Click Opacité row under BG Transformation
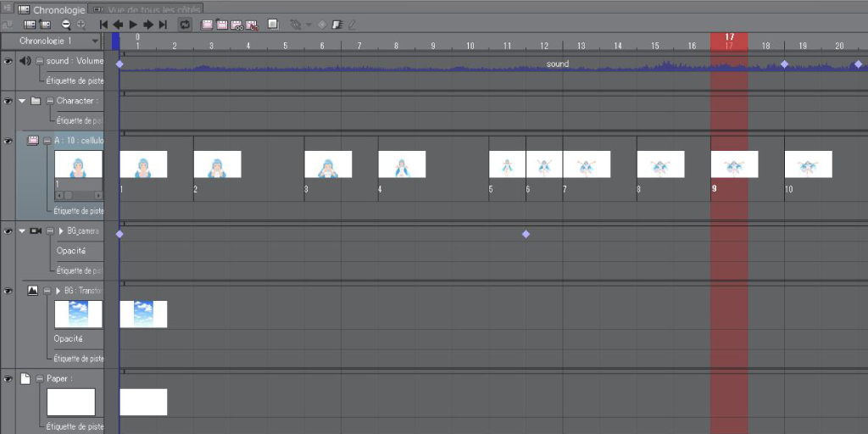The image size is (868, 434). tap(68, 339)
